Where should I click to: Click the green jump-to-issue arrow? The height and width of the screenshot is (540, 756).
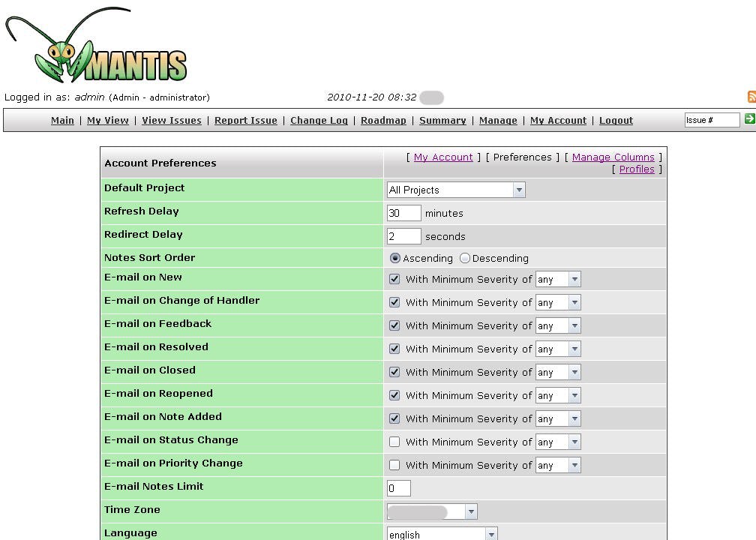750,118
